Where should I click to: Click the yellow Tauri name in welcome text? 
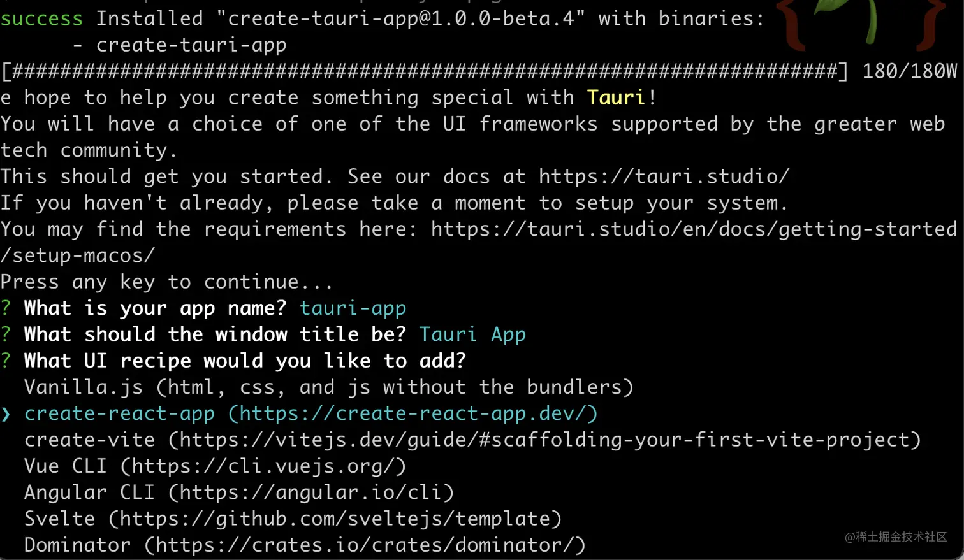coord(616,97)
